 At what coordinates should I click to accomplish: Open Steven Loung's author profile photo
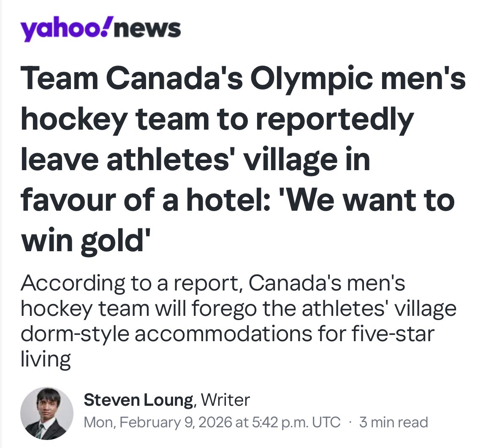point(47,413)
